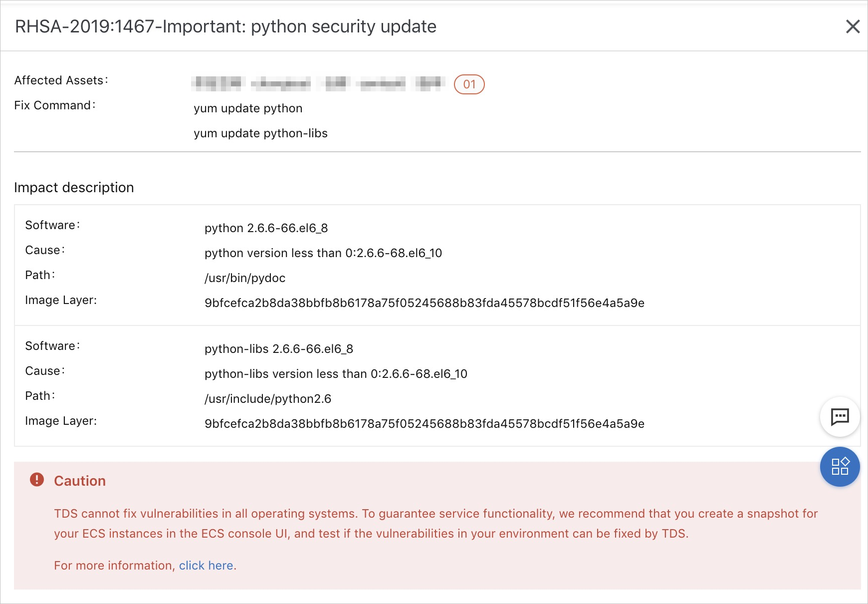Click the second Image Layer hash value
Image resolution: width=868 pixels, height=604 pixels.
point(425,424)
